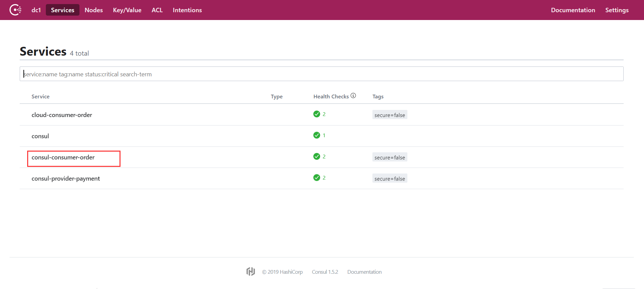Click secure=false tag on consul-consumer-order
The image size is (644, 289).
390,157
